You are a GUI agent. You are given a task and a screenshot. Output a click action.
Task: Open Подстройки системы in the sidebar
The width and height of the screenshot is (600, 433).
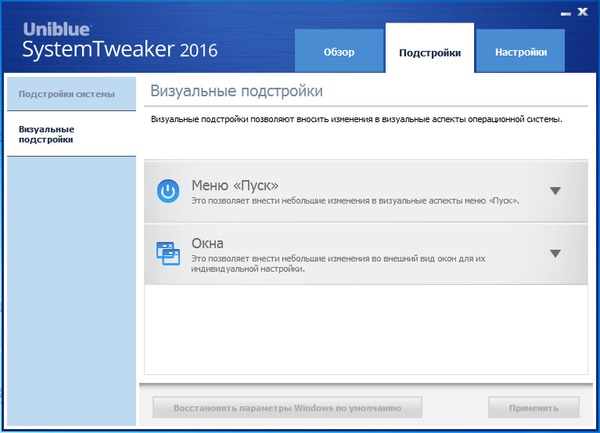tap(67, 94)
